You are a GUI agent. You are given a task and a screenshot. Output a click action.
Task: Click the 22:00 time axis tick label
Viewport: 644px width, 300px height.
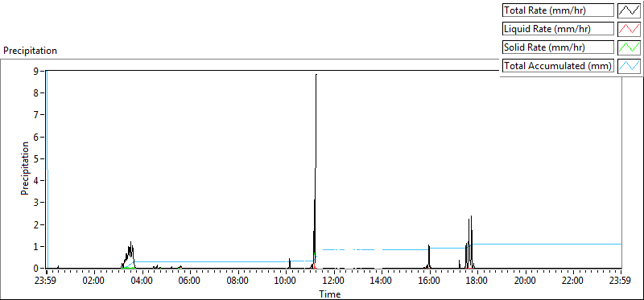(x=573, y=282)
